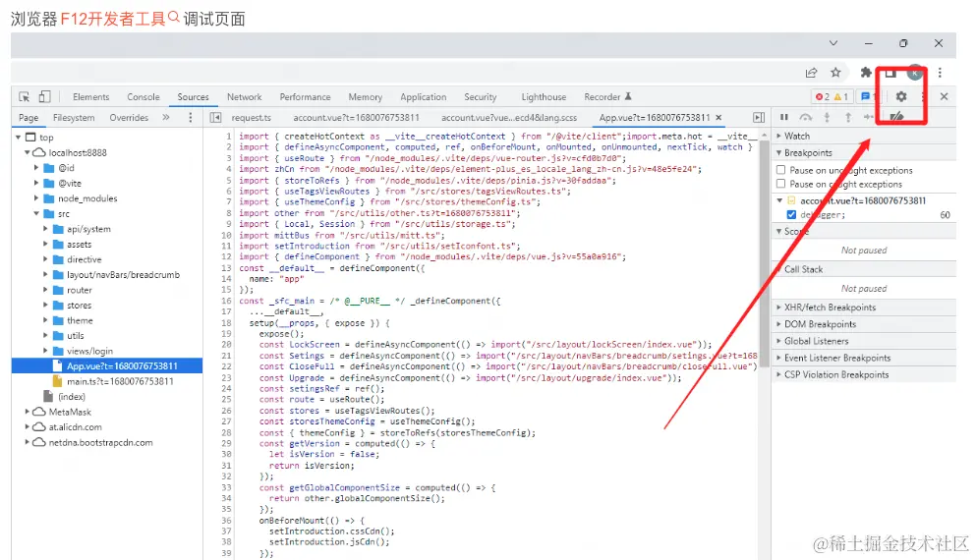Hide the file navigator sidebar
The width and height of the screenshot is (976, 560).
tap(215, 118)
